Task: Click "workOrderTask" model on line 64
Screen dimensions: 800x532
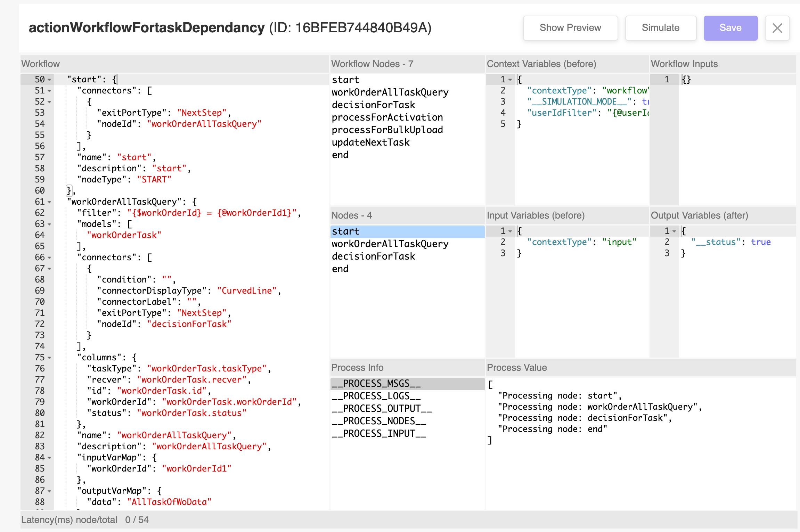Action: pyautogui.click(x=124, y=235)
